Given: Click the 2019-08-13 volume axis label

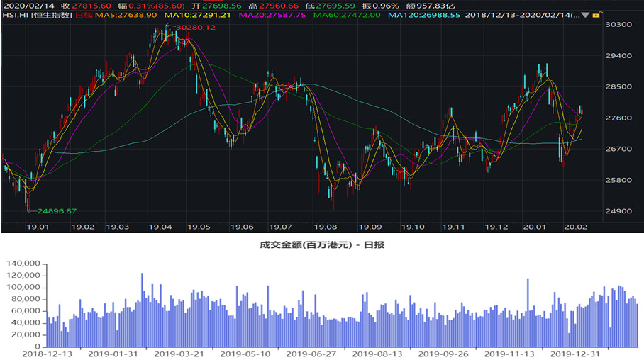Looking at the screenshot, I should (377, 354).
